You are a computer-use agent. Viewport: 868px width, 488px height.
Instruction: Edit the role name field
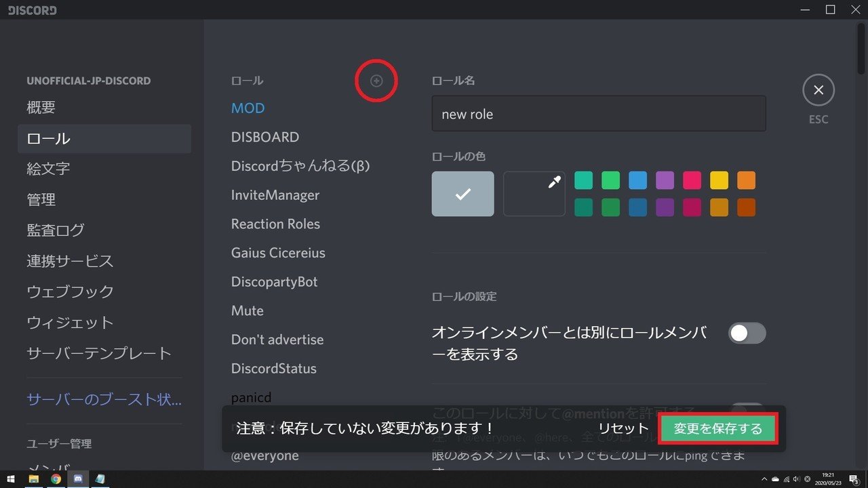click(599, 114)
